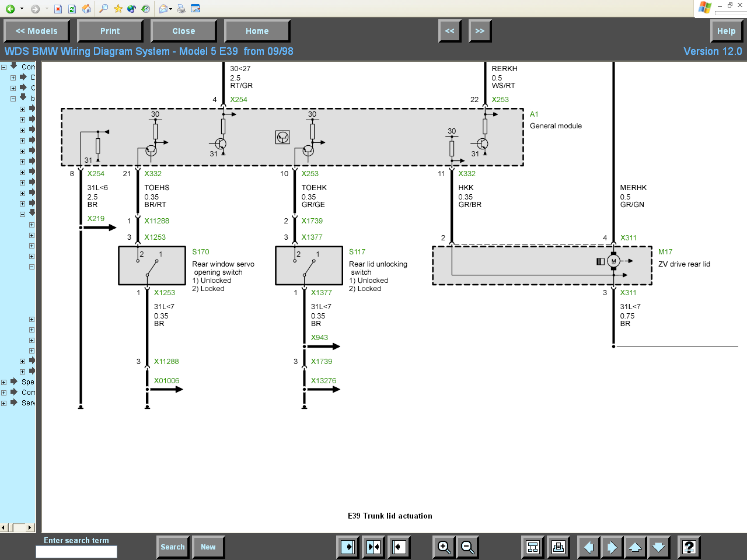Open the browser Search magnifier icon
This screenshot has height=560, width=747.
point(103,9)
